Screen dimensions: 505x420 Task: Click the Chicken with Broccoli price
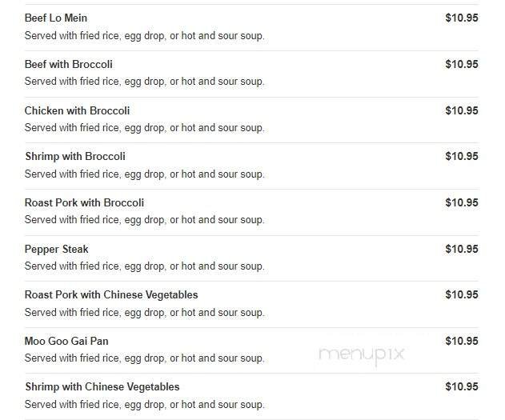pyautogui.click(x=461, y=110)
